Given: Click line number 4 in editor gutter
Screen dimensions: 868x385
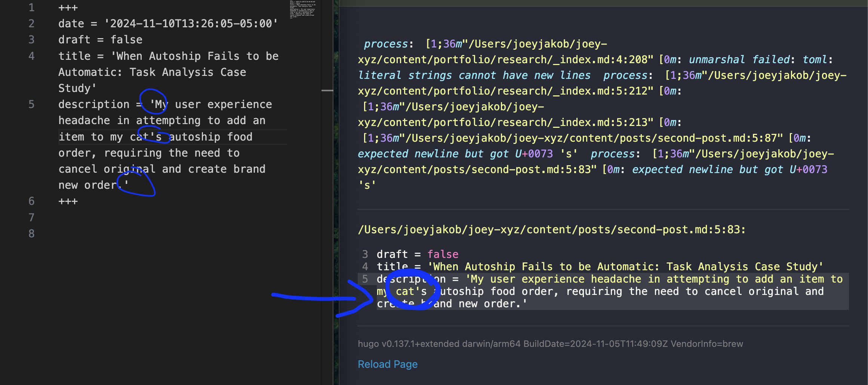Looking at the screenshot, I should coord(31,56).
